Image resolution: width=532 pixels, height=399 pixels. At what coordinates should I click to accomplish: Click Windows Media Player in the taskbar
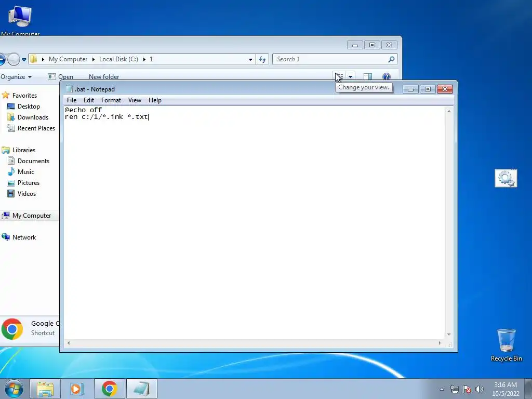point(77,389)
